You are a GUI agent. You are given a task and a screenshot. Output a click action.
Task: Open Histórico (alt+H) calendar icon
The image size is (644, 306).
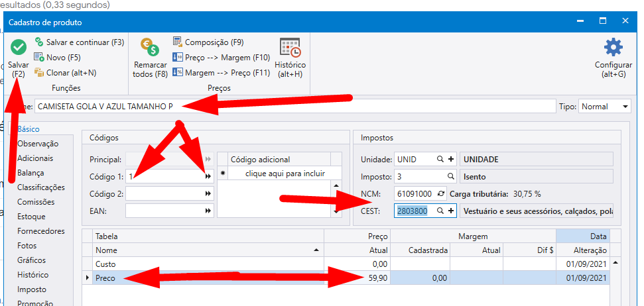290,48
